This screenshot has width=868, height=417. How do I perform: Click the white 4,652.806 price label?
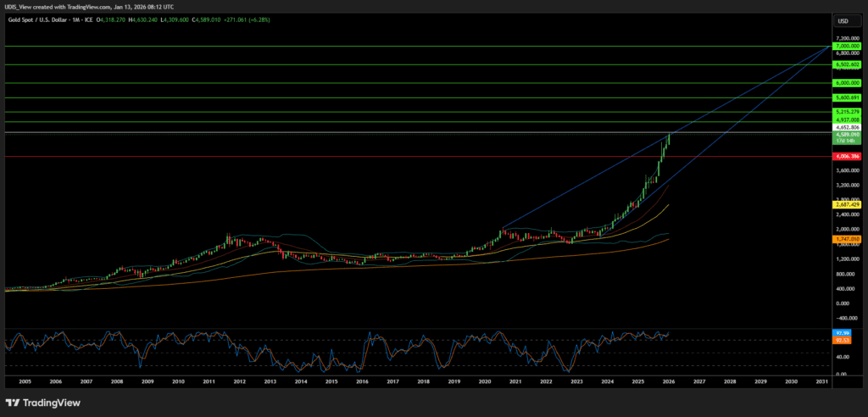coord(847,127)
